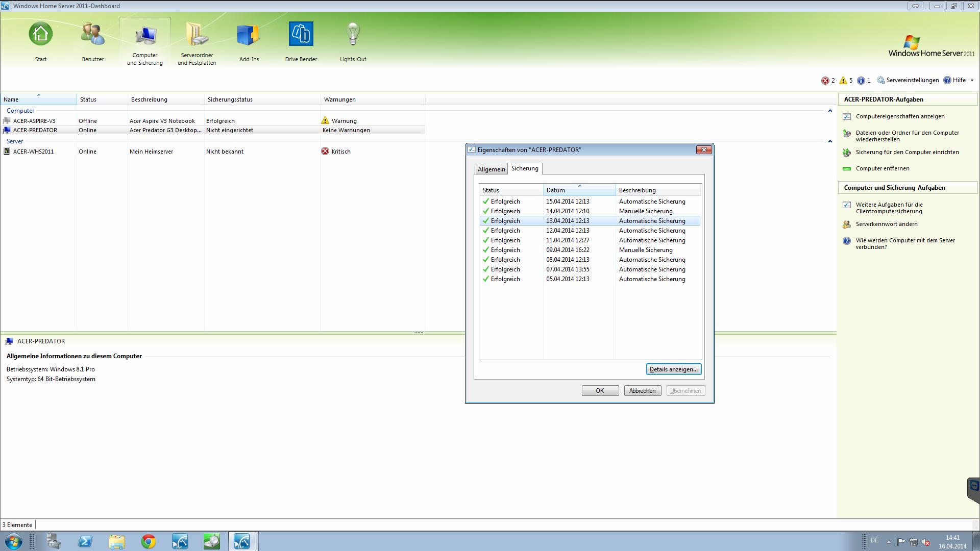Click the Warnung icon for ACER-ASPIRE-V3
The height and width of the screenshot is (551, 980).
325,120
